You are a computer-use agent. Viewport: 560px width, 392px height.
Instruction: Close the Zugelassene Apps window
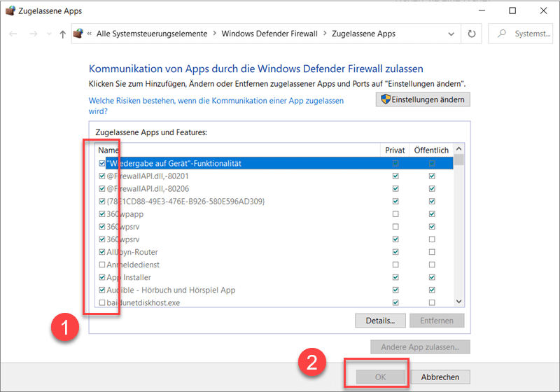[x=543, y=10]
